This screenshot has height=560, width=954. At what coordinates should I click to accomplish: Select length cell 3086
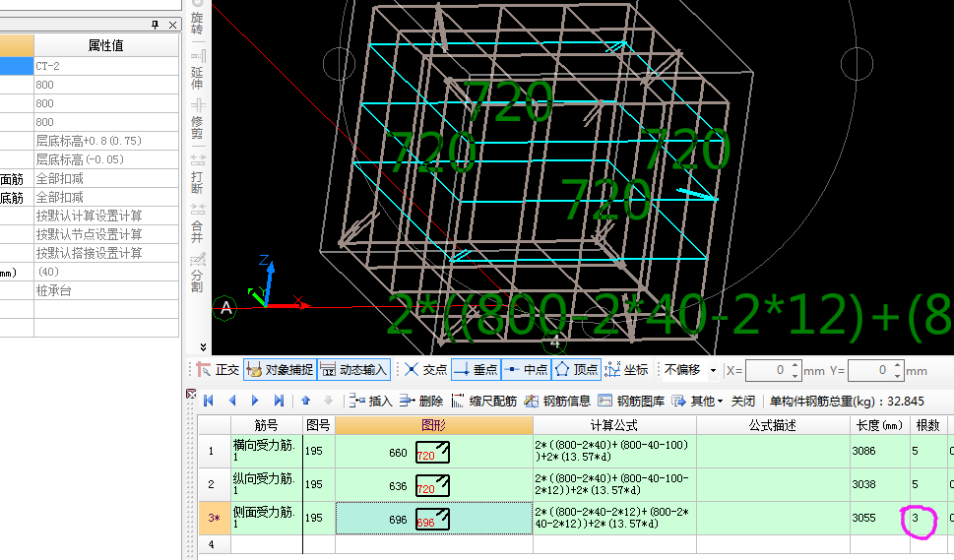click(880, 451)
